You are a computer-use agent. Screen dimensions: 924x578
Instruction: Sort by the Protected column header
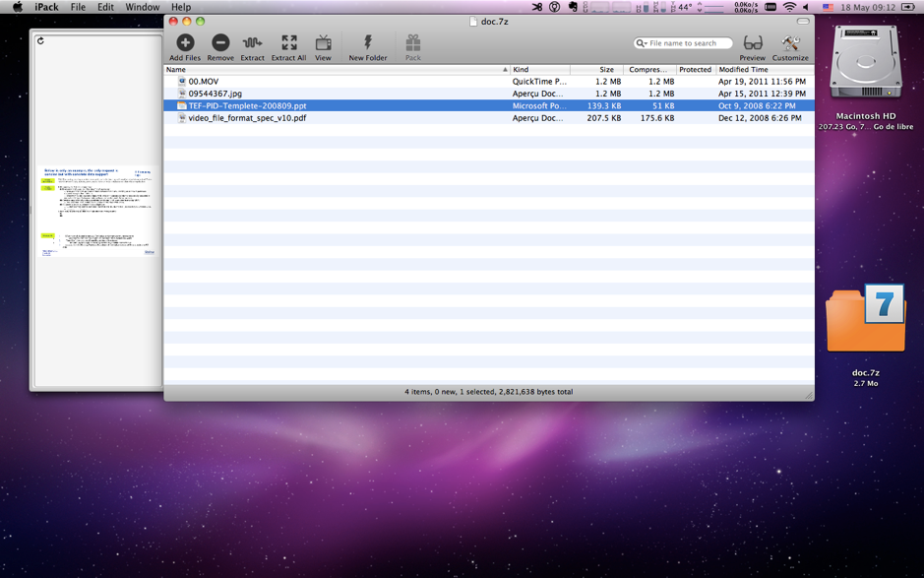(696, 70)
